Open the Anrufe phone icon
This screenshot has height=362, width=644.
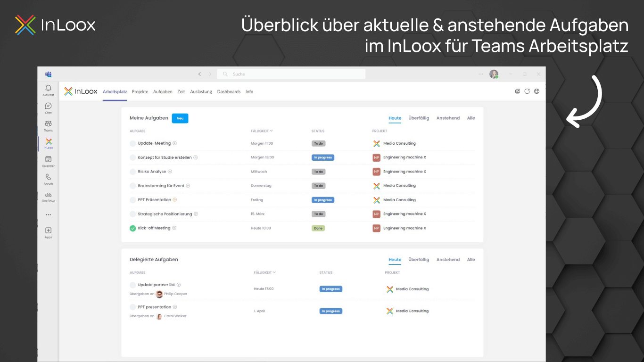click(48, 177)
